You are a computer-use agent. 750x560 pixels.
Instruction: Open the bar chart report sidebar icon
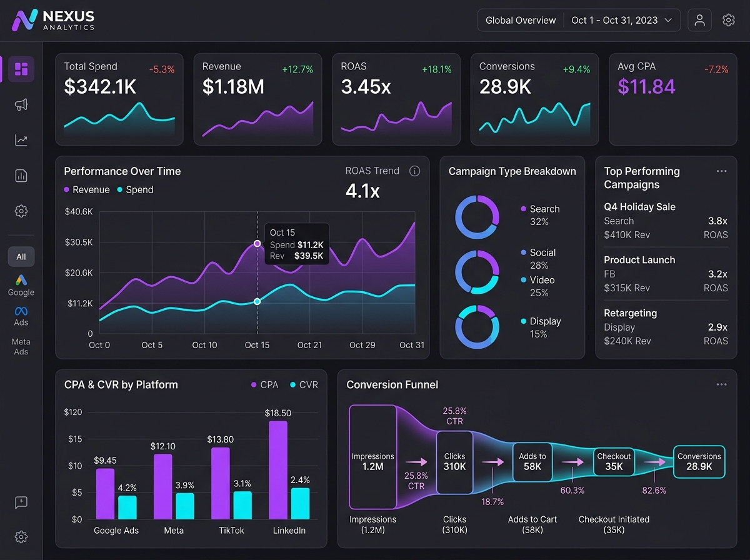21,176
